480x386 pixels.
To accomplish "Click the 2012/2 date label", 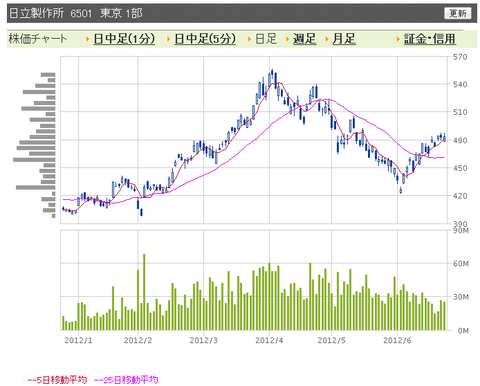I will 138,340.
